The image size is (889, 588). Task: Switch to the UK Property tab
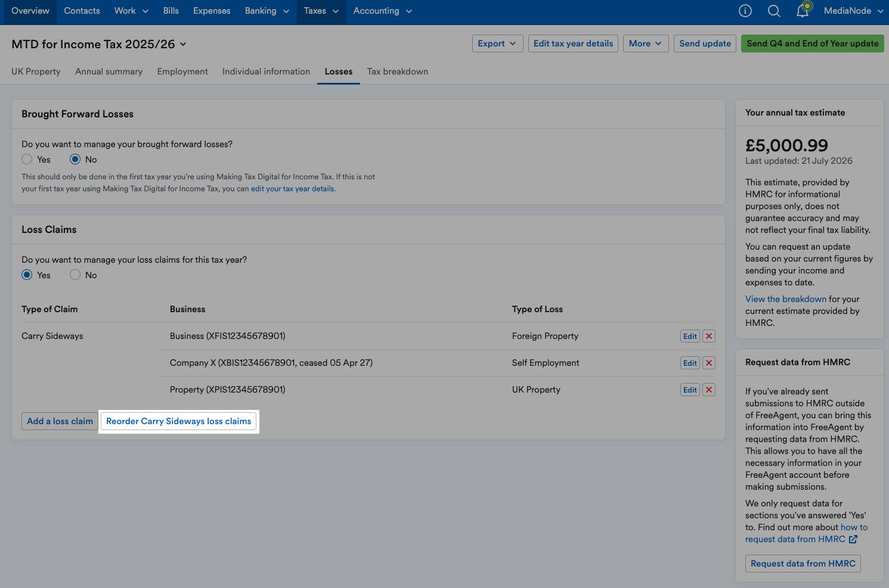[36, 71]
